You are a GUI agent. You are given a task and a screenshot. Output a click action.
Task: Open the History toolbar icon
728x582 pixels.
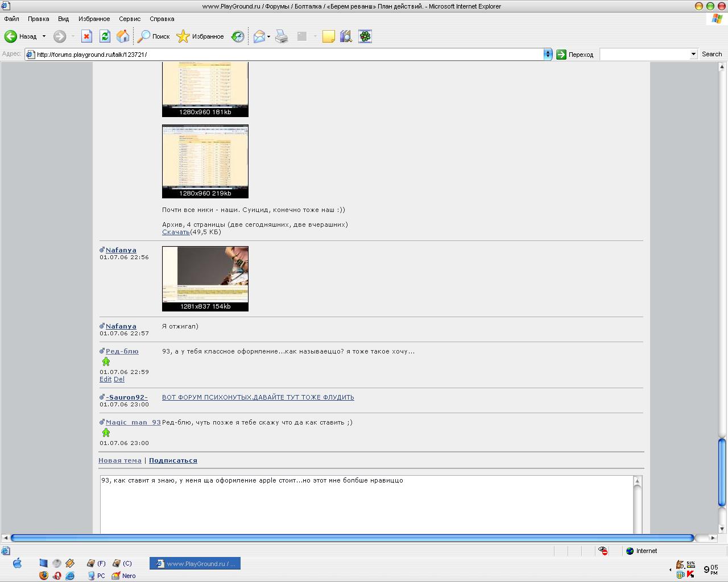point(238,36)
